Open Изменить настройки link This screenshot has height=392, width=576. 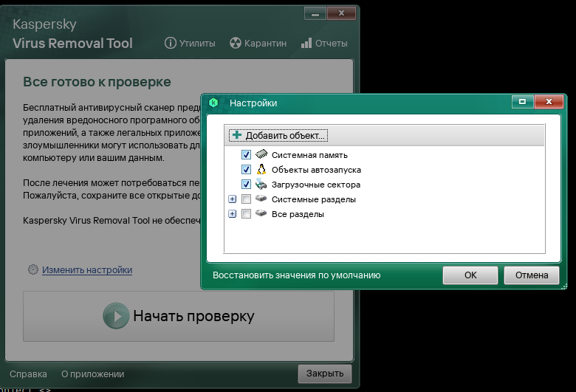click(87, 270)
